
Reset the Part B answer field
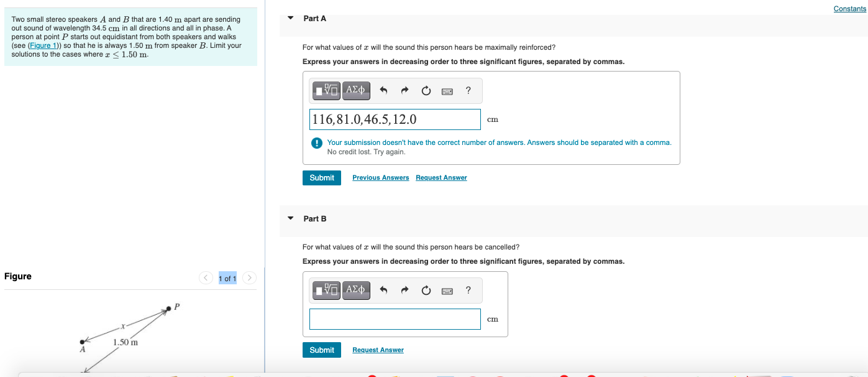(x=426, y=290)
